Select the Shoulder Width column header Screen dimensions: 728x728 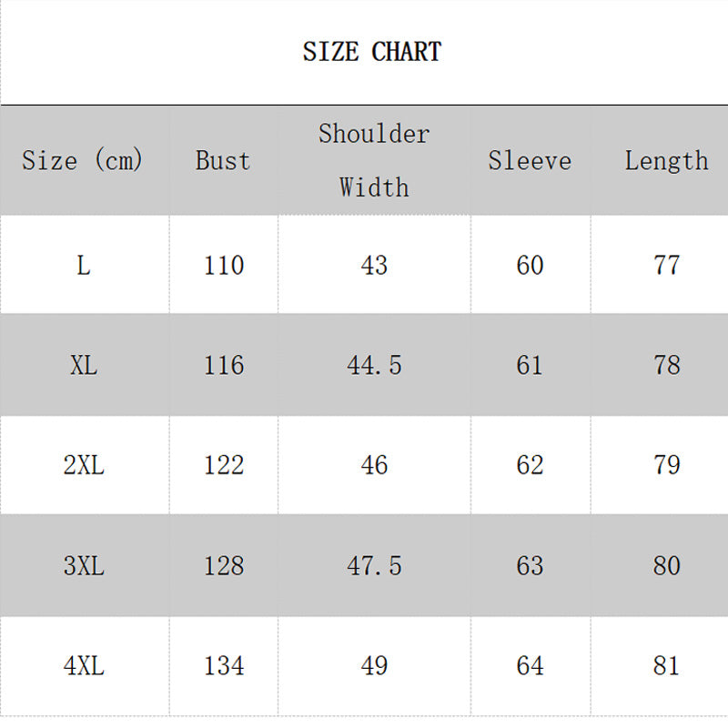pyautogui.click(x=374, y=160)
